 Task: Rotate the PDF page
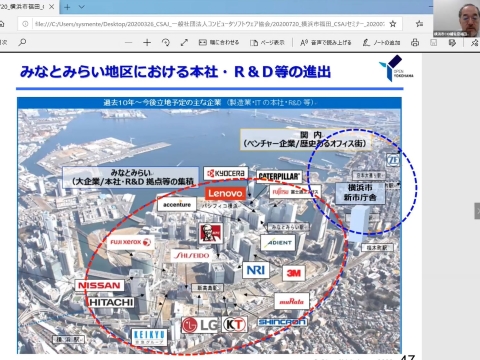(x=166, y=42)
